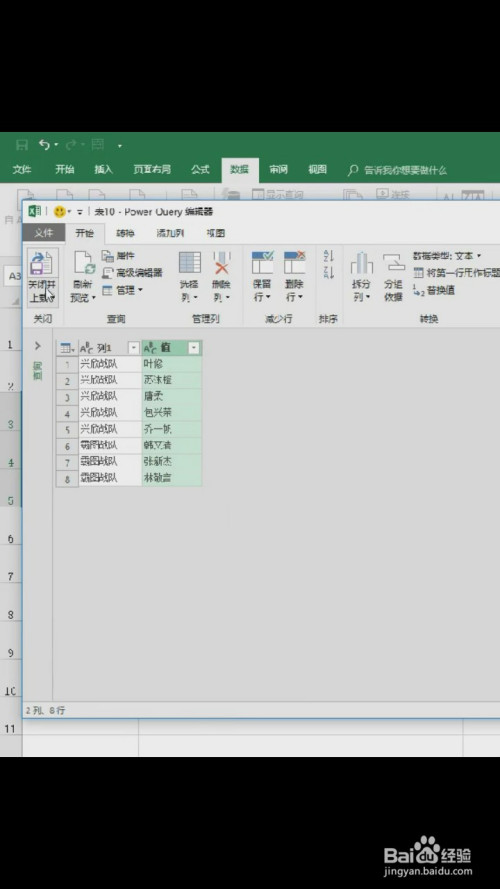Click row number 5 in query grid
Screen dimensions: 500x889
[67, 430]
